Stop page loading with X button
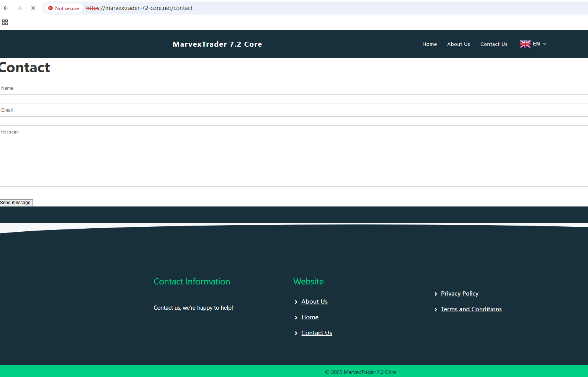588x377 pixels. [33, 8]
